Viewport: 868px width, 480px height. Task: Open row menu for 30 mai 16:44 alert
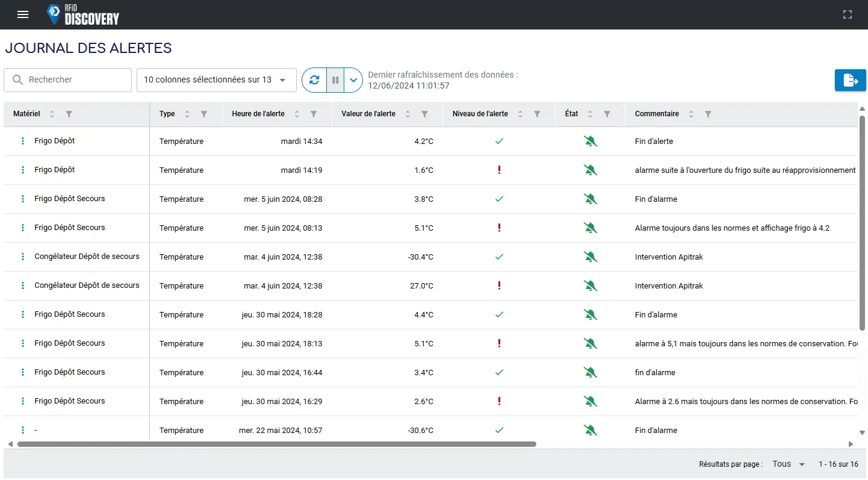point(23,372)
